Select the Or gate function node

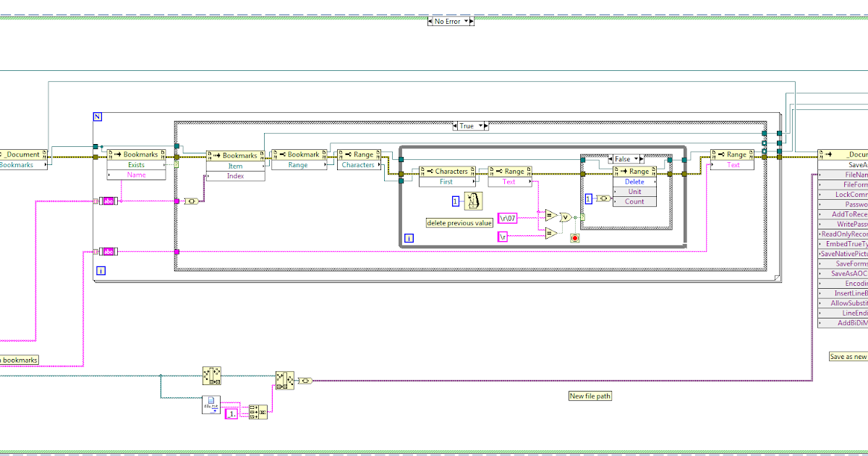tap(565, 217)
